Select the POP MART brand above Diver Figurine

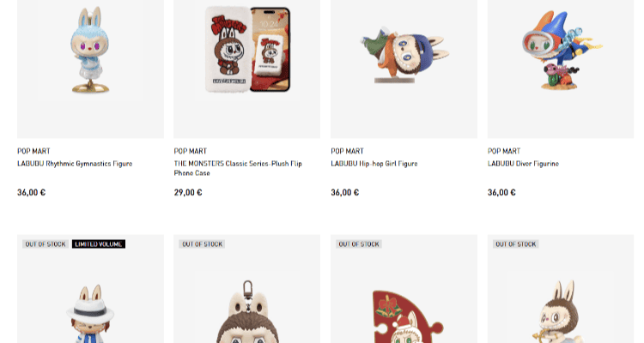(504, 151)
